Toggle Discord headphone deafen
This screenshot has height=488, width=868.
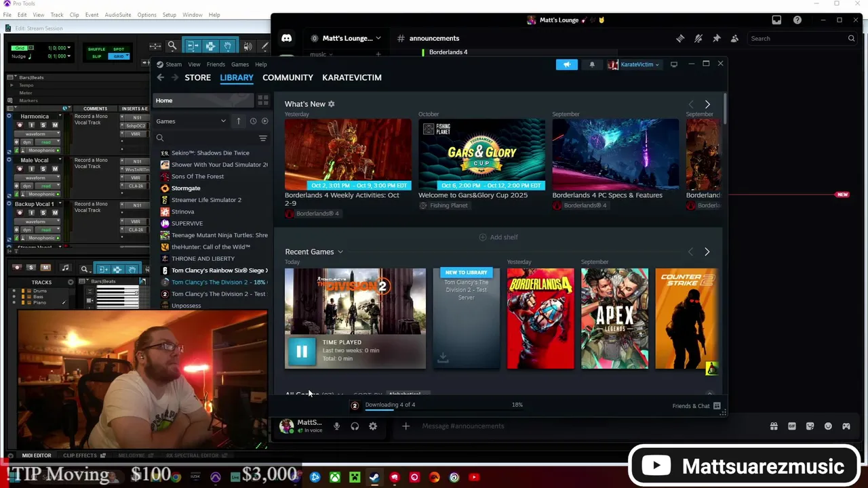tap(355, 426)
